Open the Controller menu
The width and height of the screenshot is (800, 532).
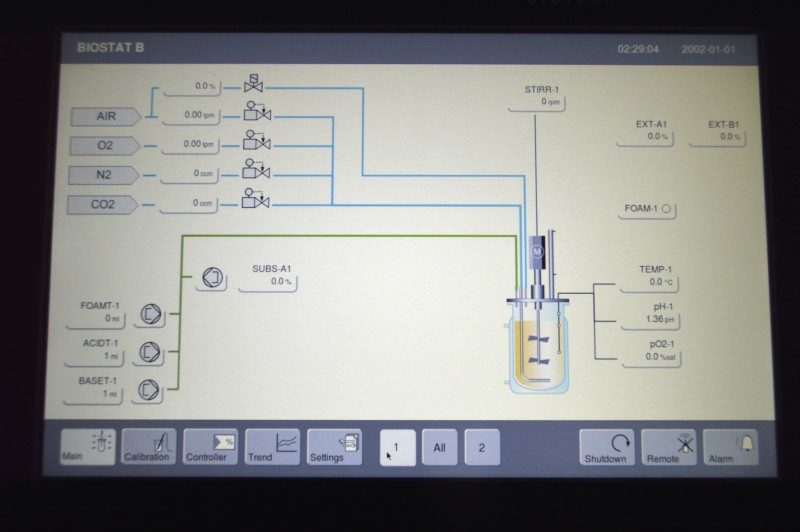[211, 447]
